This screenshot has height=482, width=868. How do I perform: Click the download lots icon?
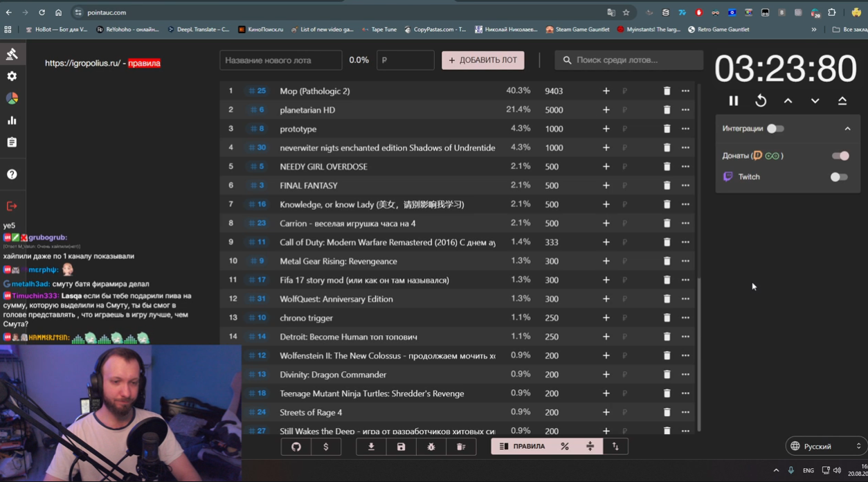[x=371, y=447]
